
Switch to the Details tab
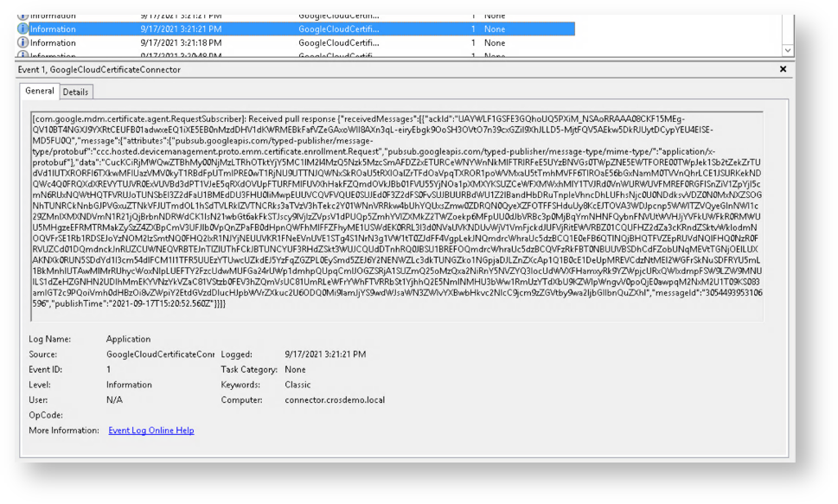pos(75,92)
